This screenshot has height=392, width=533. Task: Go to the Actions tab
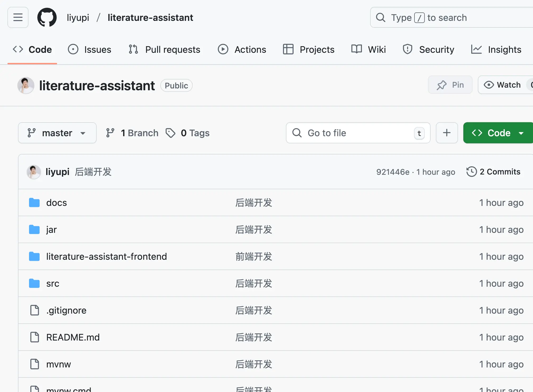point(242,49)
